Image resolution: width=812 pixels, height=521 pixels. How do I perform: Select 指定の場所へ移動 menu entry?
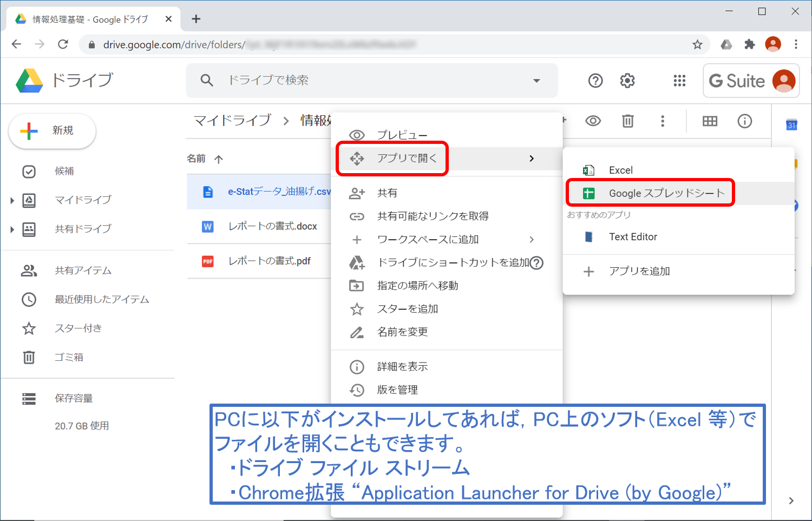click(x=447, y=286)
